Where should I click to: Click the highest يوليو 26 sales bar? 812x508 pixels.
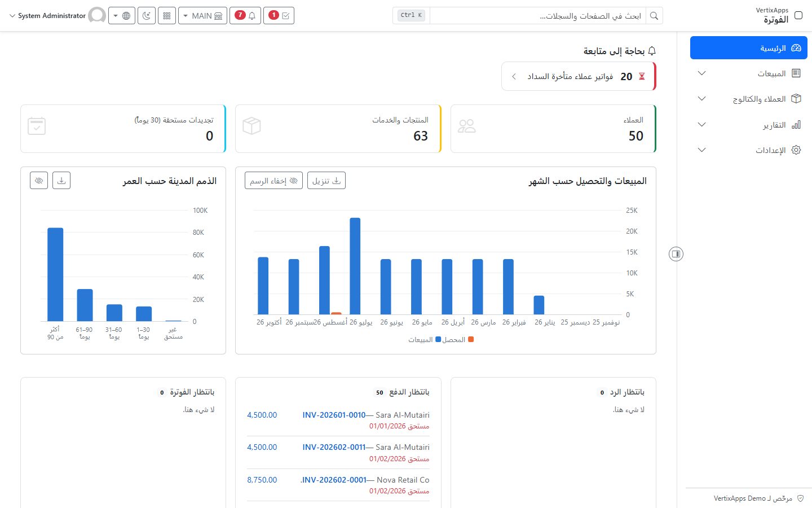355,266
